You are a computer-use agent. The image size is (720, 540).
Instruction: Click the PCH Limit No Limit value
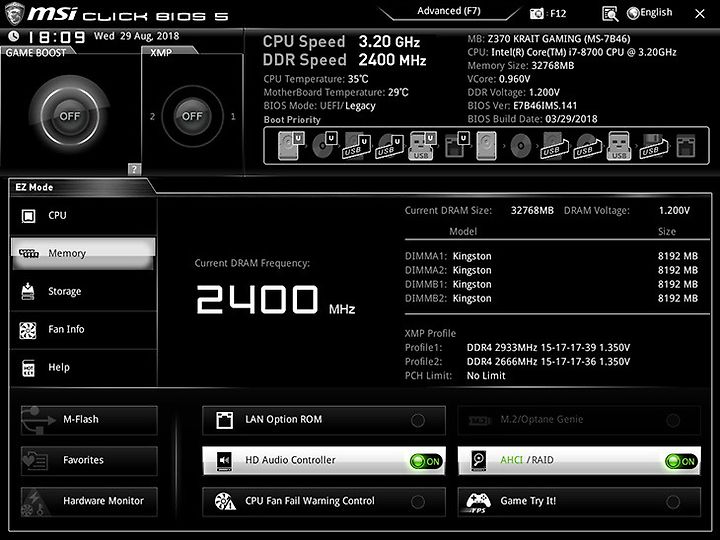486,376
